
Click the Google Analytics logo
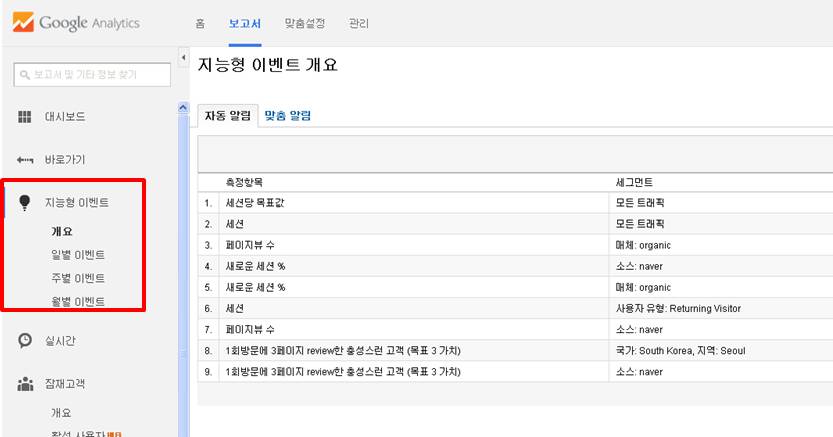click(x=75, y=23)
